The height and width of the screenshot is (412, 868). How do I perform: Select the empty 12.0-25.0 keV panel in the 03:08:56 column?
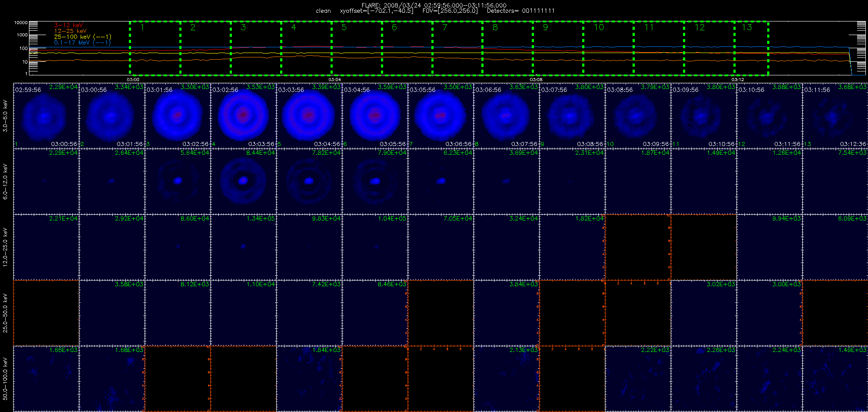tap(638, 247)
